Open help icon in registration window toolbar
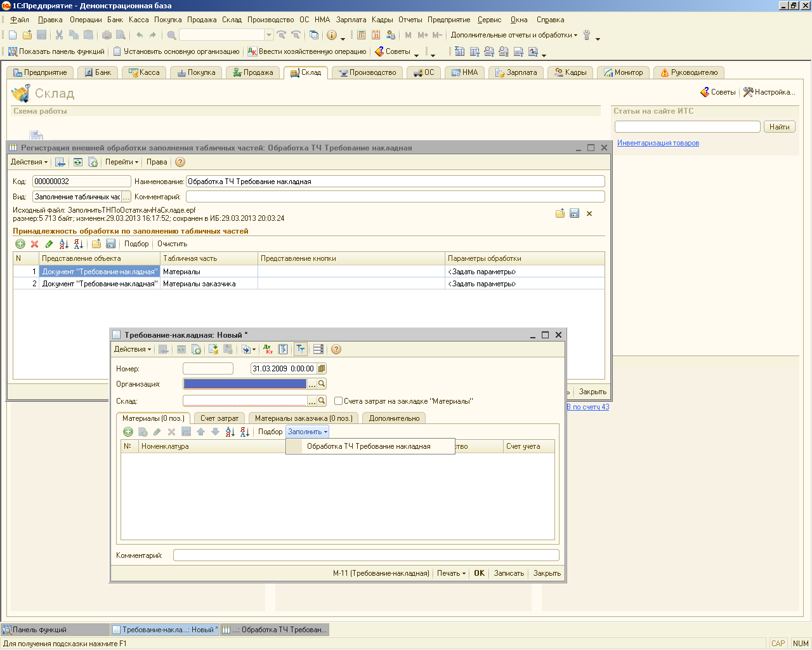Image resolution: width=812 pixels, height=650 pixels. click(180, 162)
